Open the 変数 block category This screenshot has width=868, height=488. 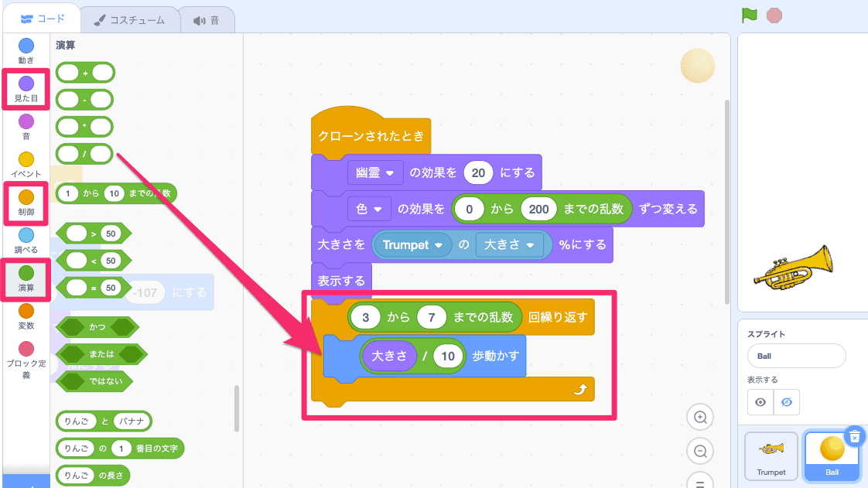point(26,317)
